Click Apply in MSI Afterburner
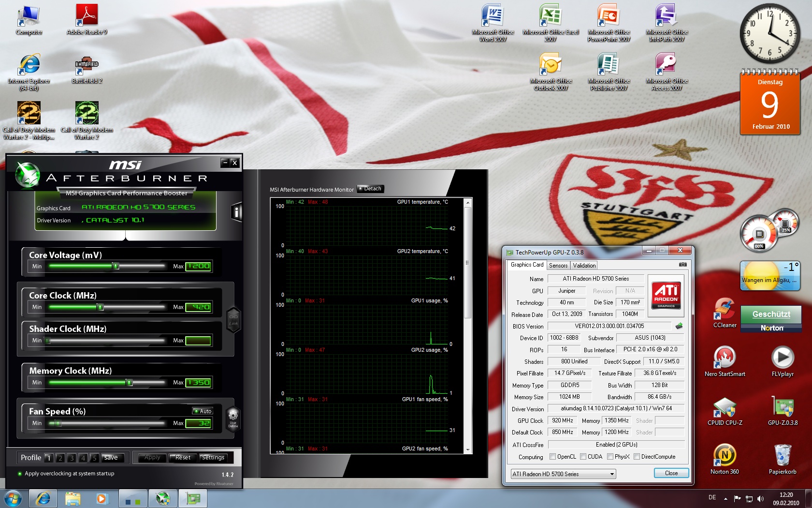 [152, 458]
